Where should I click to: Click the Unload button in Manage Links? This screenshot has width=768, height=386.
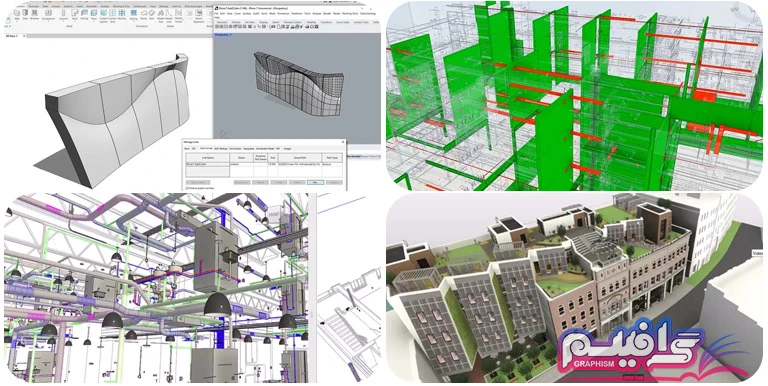(279, 183)
